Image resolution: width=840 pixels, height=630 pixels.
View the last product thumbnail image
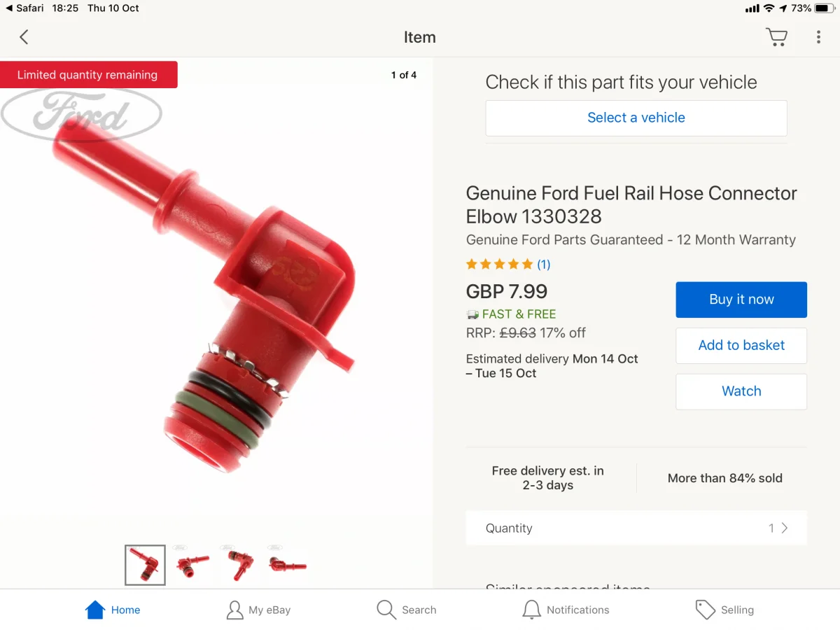286,565
